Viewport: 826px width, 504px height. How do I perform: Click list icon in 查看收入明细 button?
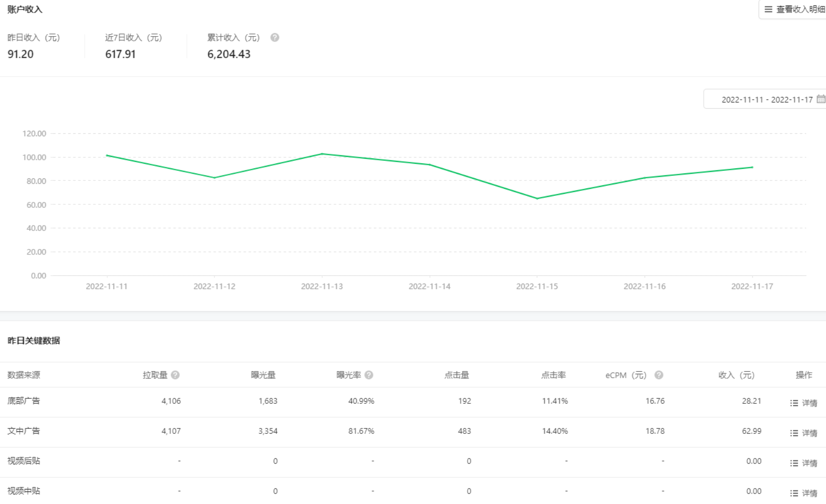pos(768,10)
